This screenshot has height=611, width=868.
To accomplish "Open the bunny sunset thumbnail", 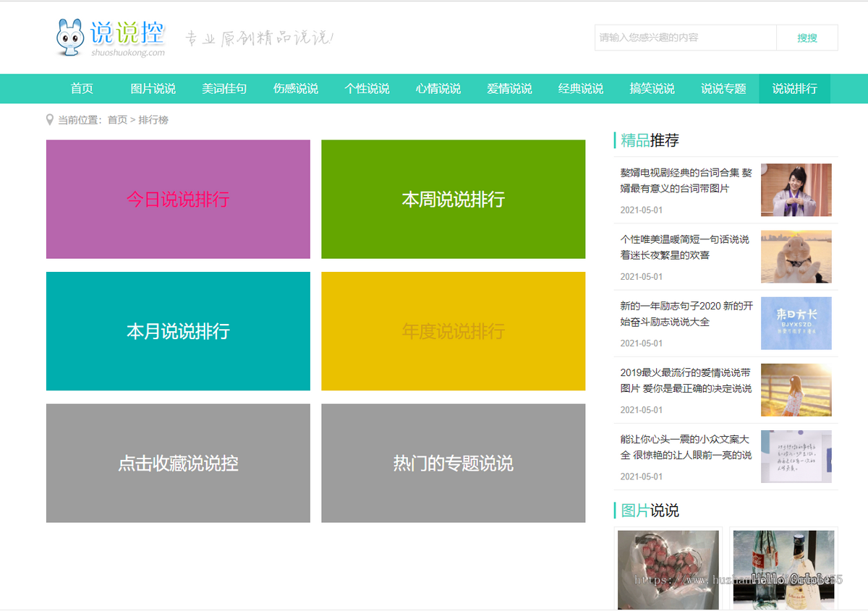I will (x=796, y=257).
